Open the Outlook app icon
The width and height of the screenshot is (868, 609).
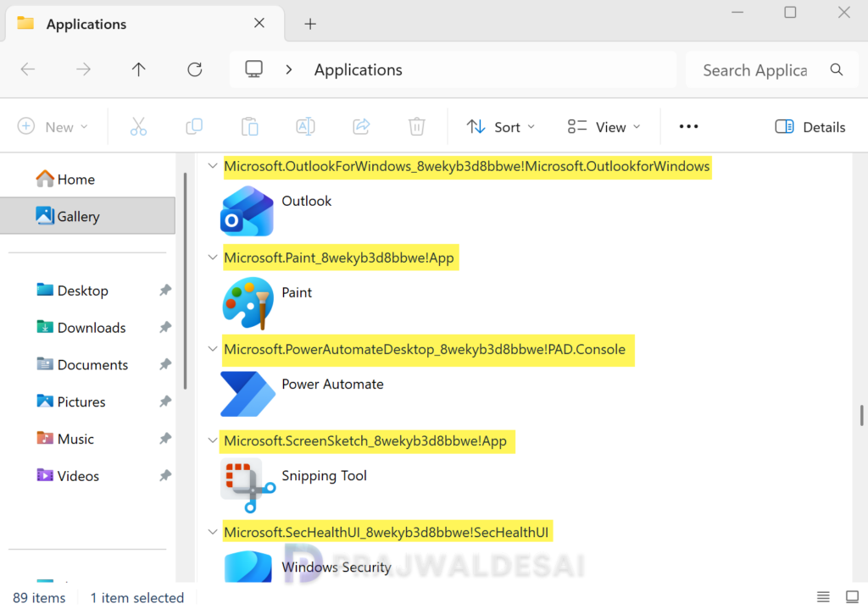(x=247, y=211)
